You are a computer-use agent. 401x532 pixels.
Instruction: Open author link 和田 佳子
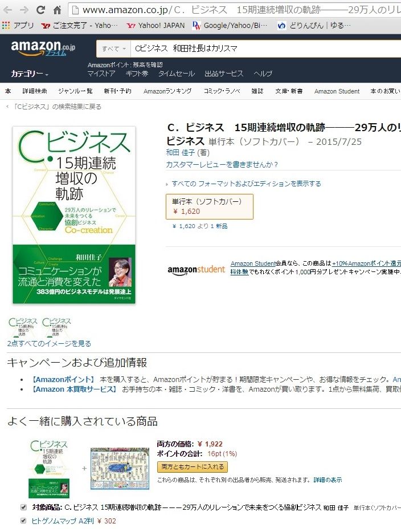(181, 153)
